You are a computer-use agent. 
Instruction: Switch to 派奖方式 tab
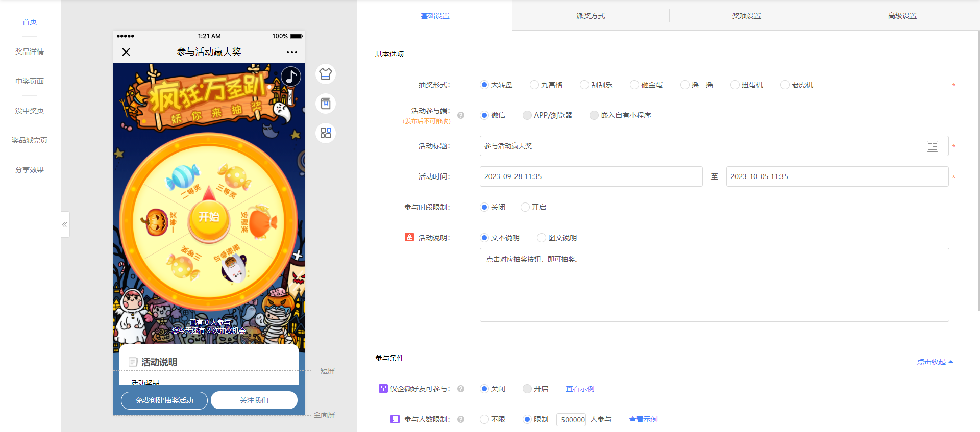(591, 16)
